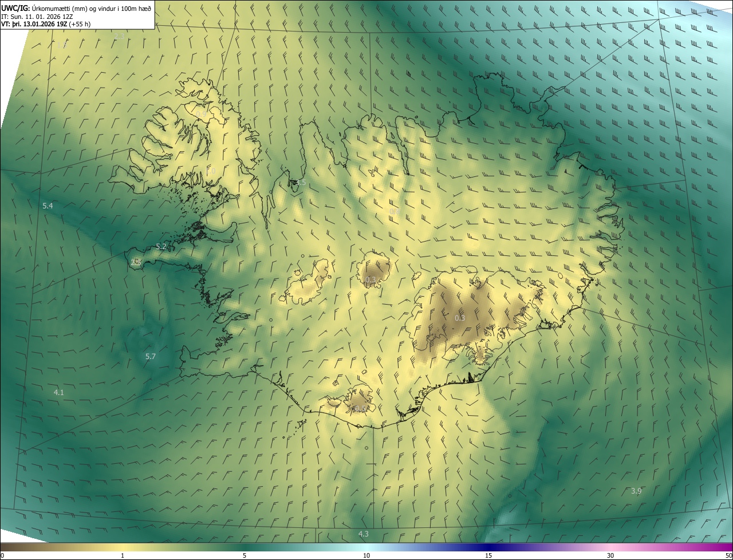Click the colour scale tick label 30
Image resolution: width=733 pixels, height=560 pixels.
[x=610, y=556]
